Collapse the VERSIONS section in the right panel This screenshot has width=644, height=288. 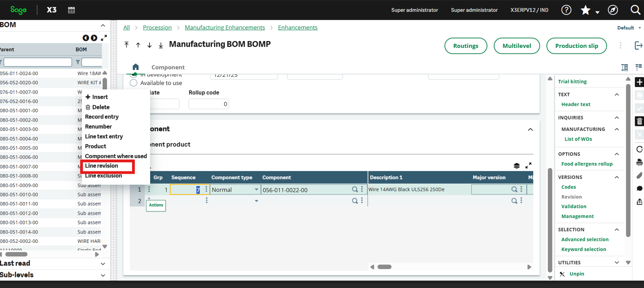pos(617,177)
